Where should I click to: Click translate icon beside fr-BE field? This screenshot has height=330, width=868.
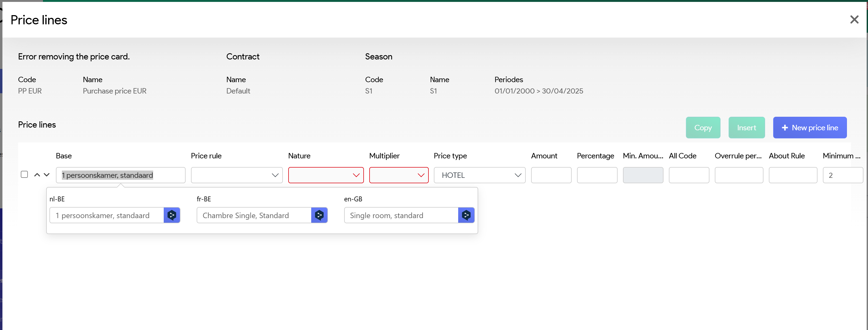[319, 215]
